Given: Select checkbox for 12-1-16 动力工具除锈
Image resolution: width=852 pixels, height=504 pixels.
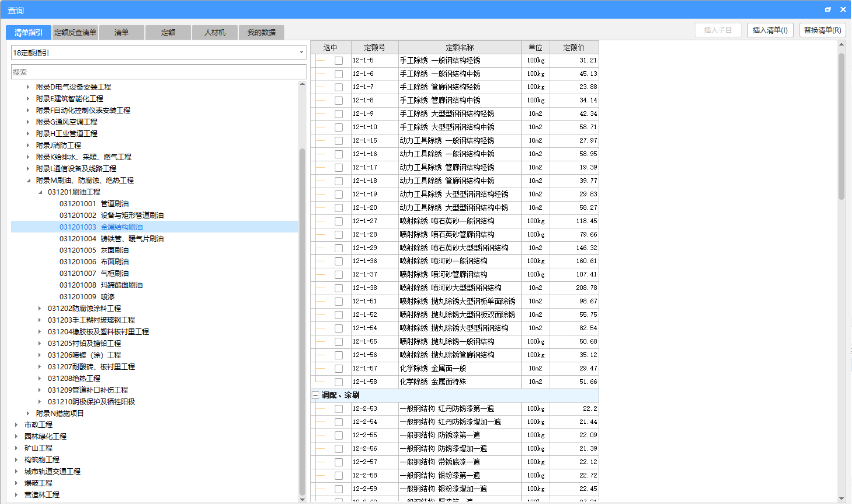Looking at the screenshot, I should click(339, 154).
